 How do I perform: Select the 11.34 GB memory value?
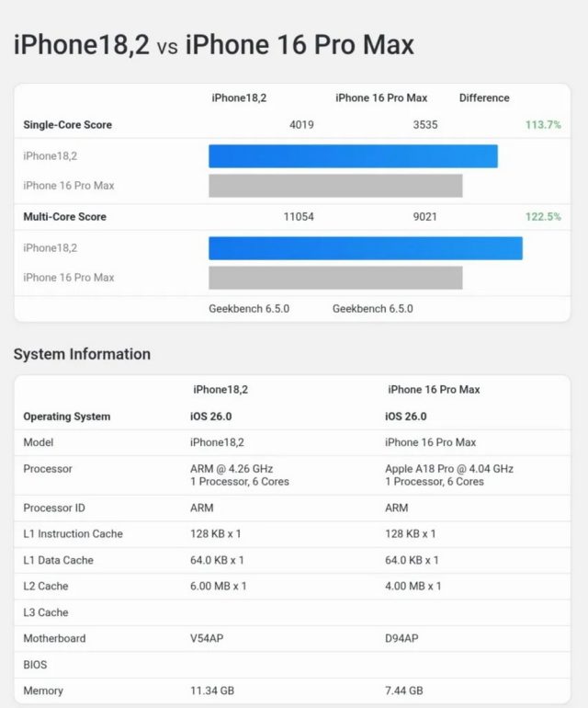click(x=212, y=691)
